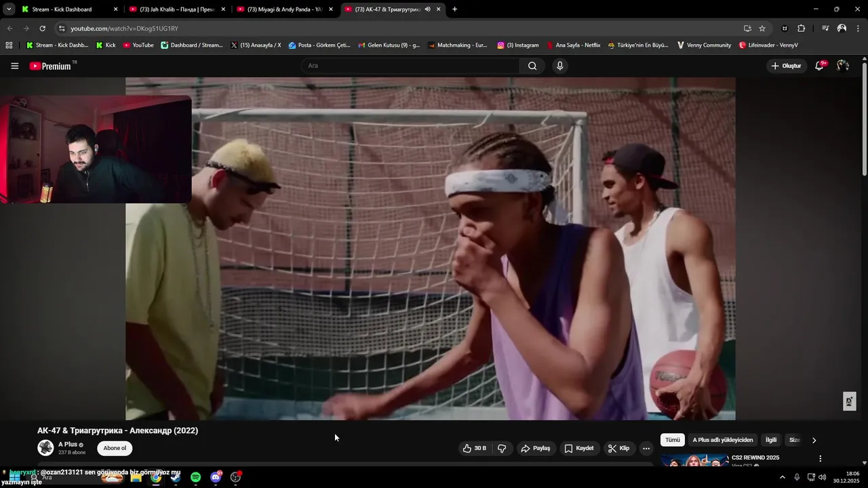This screenshot has height=488, width=868.
Task: Click the page vertical scrollbar thumb
Action: [865, 119]
